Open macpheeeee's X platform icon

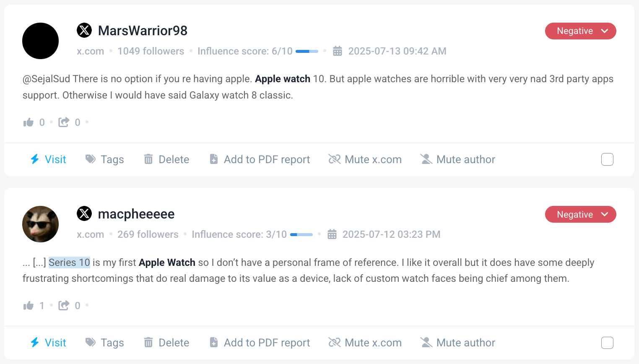[84, 213]
